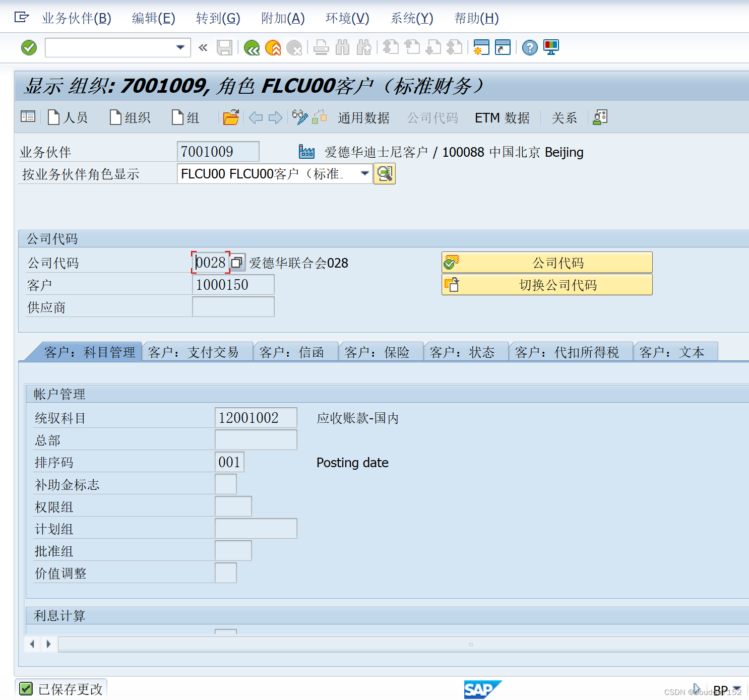
Task: Click the Open business partner folder icon
Action: (x=231, y=117)
